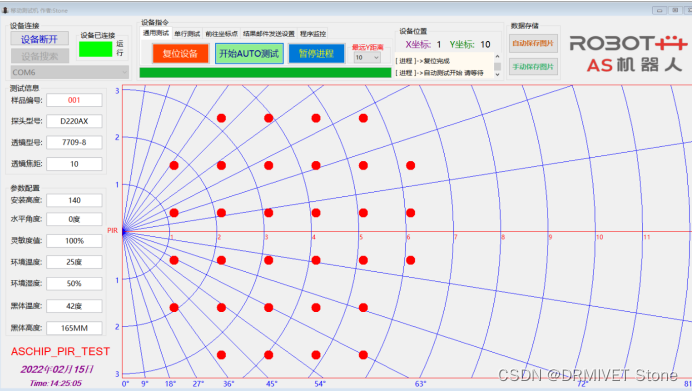Click the 样品编号 field showing 001

tap(74, 100)
